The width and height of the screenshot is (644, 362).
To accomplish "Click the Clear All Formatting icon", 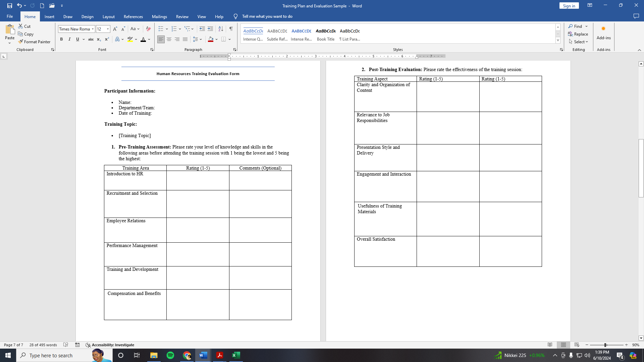I will pos(148,29).
